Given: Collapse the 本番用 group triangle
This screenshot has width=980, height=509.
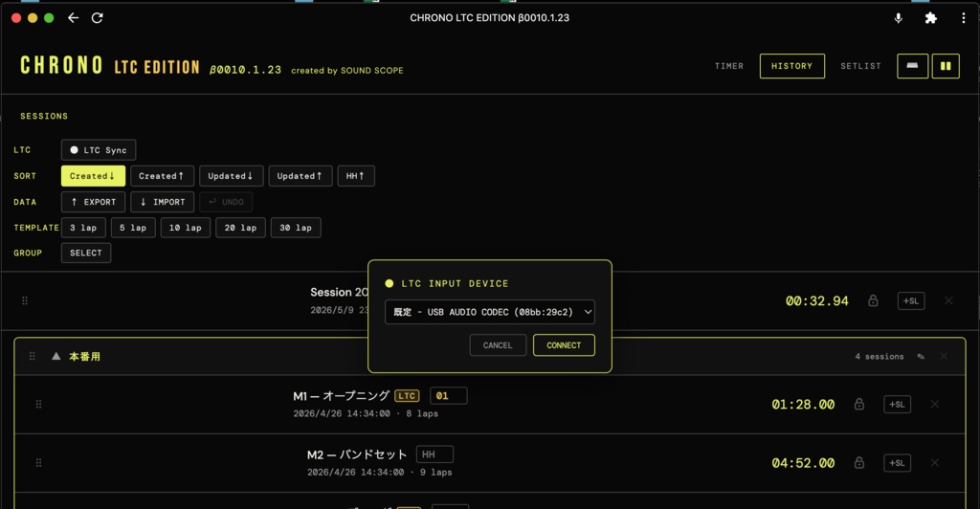Looking at the screenshot, I should [56, 356].
